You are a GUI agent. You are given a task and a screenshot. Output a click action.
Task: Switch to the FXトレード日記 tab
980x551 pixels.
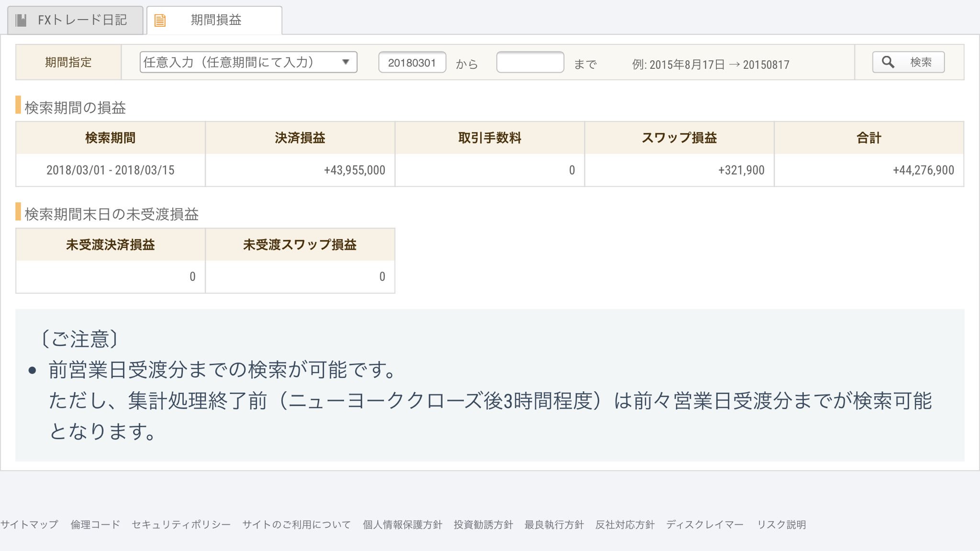[76, 20]
